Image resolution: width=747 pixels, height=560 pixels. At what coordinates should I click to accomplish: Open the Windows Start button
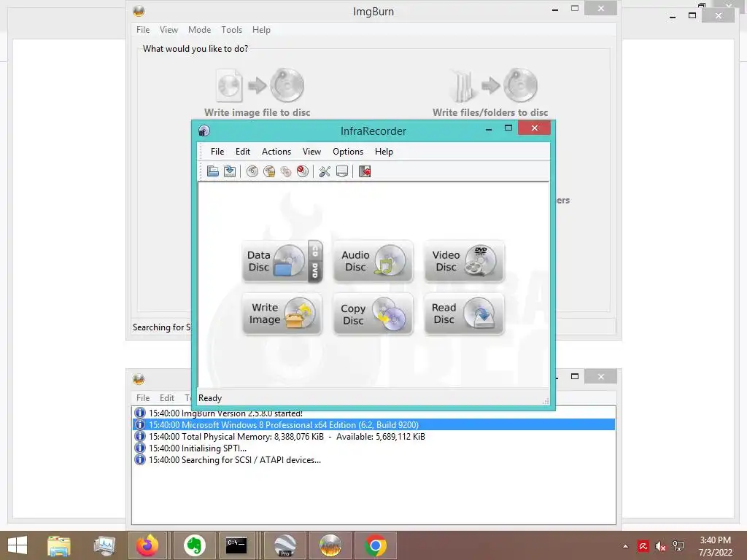coord(18,545)
